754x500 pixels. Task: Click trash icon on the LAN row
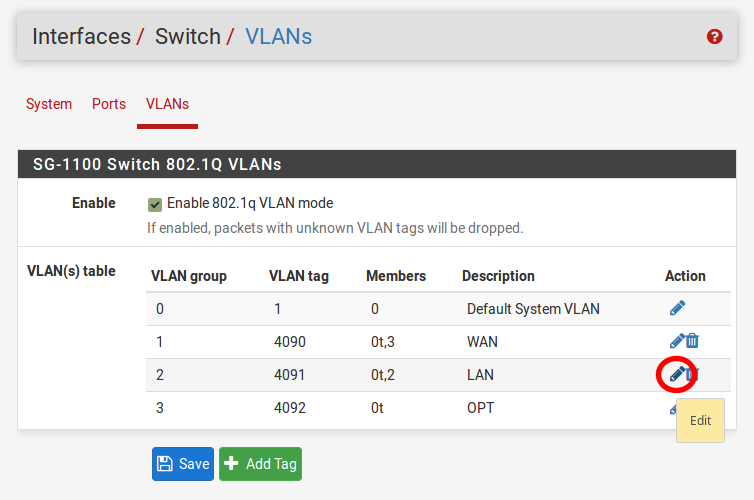[693, 374]
